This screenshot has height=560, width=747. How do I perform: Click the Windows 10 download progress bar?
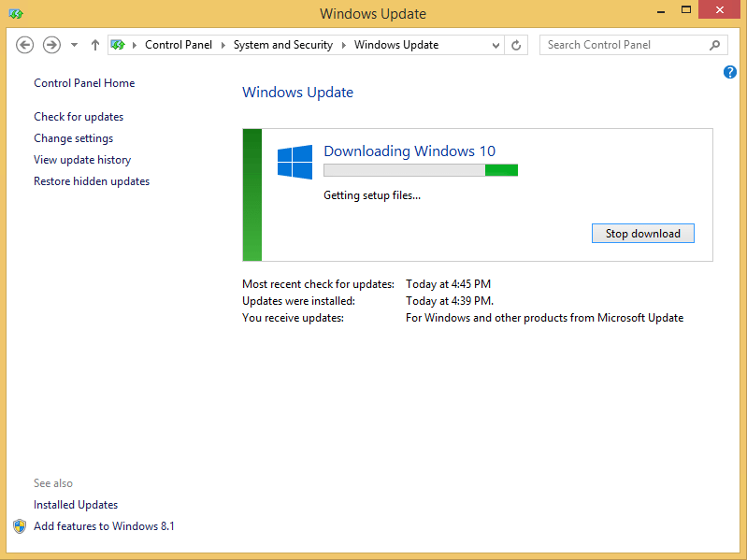(421, 170)
